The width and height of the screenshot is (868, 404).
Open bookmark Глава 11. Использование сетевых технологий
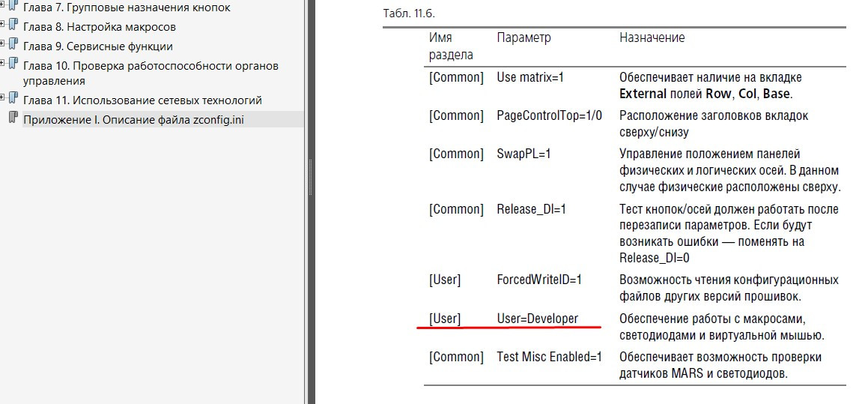coord(142,100)
